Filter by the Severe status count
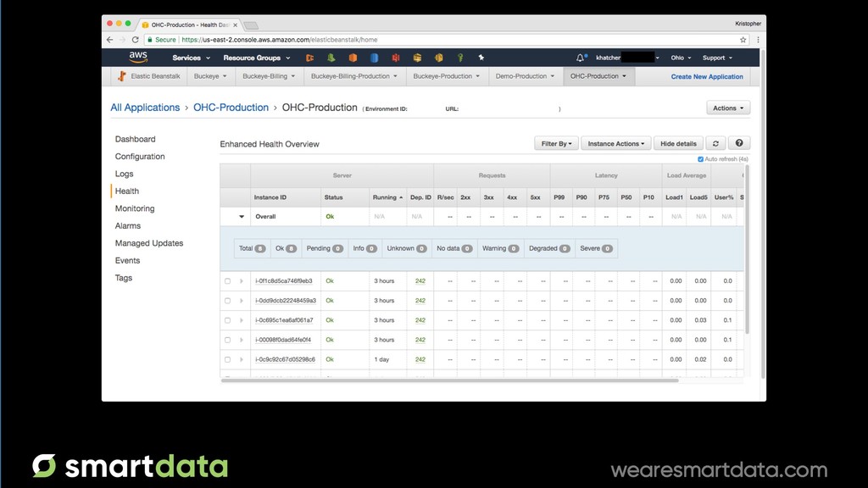The image size is (868, 488). (596, 248)
